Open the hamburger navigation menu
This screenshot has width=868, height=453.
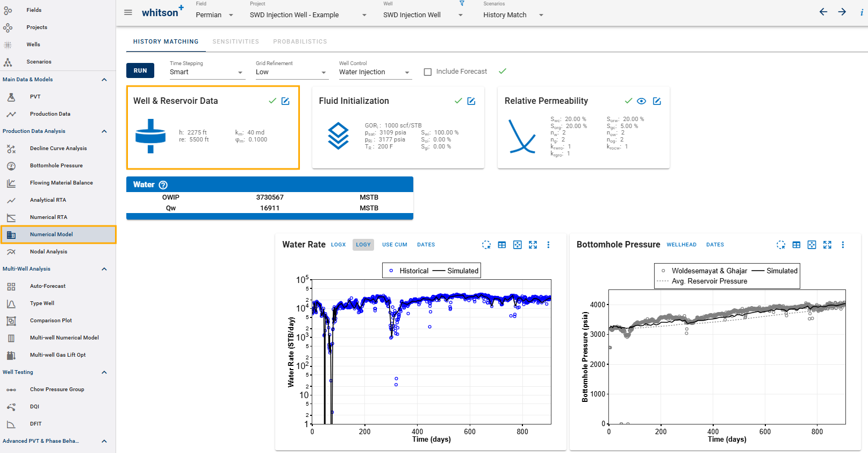point(128,12)
